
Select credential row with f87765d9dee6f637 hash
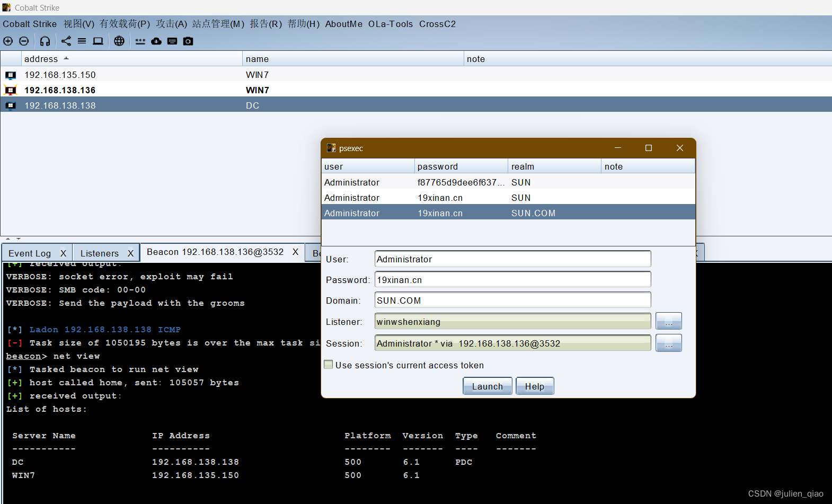(508, 182)
